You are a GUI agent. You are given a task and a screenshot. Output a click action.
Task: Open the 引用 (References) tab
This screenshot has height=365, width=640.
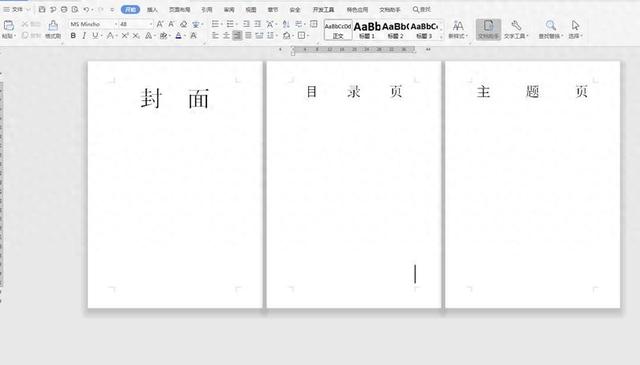point(207,9)
